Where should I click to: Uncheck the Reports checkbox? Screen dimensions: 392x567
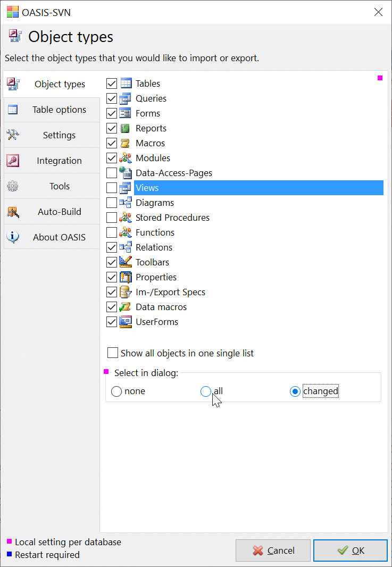pos(112,128)
